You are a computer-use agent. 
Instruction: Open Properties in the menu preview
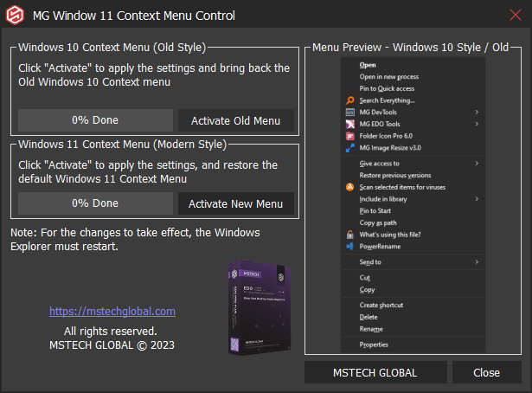(374, 345)
